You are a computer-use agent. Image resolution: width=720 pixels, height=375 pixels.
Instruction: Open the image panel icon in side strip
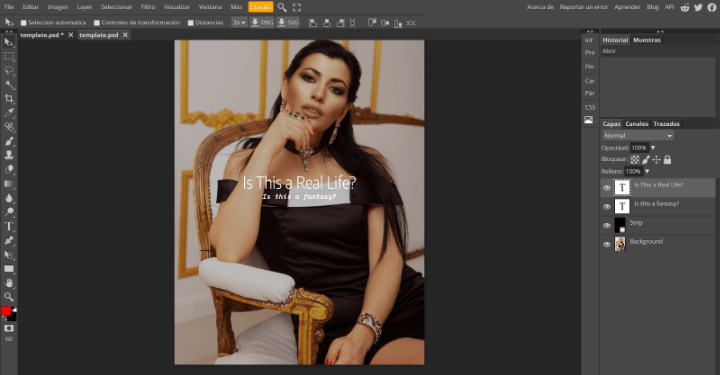point(589,120)
